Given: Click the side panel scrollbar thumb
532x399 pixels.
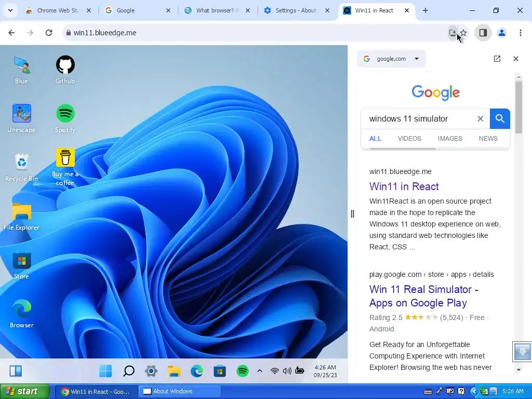Looking at the screenshot, I should [518, 107].
